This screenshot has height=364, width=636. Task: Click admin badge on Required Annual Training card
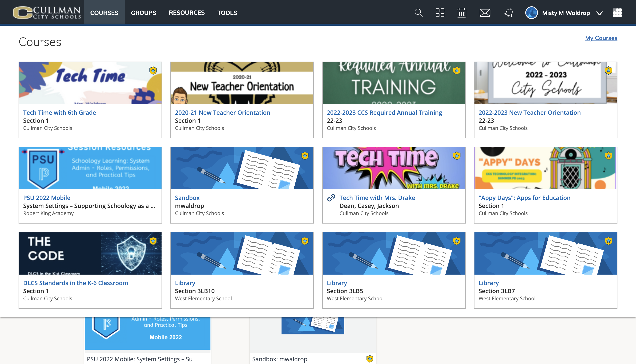point(457,70)
